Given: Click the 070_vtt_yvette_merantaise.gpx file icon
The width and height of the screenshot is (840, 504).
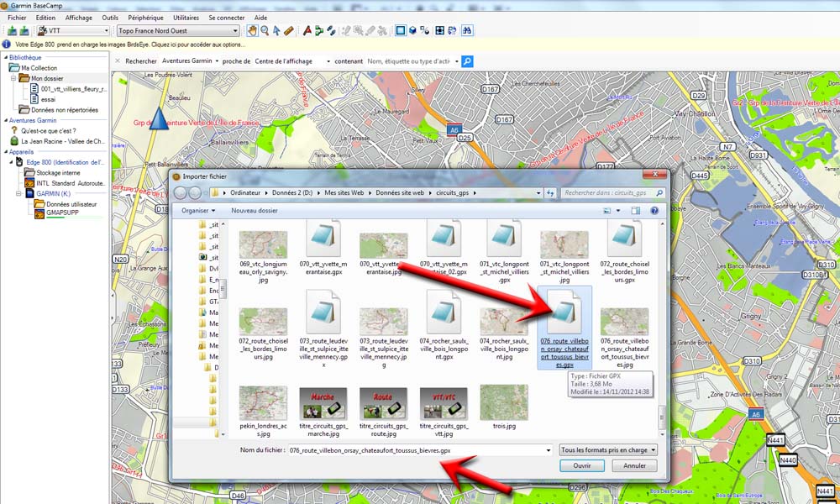Looking at the screenshot, I should (x=323, y=239).
